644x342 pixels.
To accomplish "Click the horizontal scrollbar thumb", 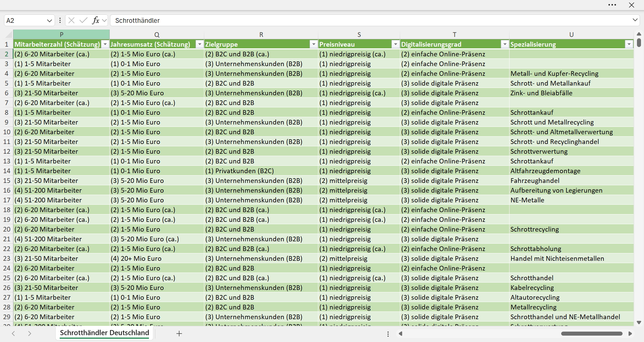I will coord(592,334).
